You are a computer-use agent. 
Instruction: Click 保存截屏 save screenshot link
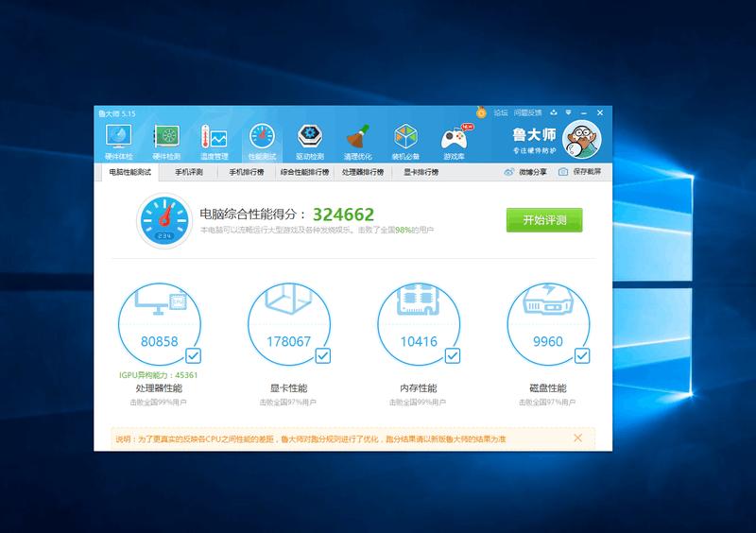[x=587, y=172]
